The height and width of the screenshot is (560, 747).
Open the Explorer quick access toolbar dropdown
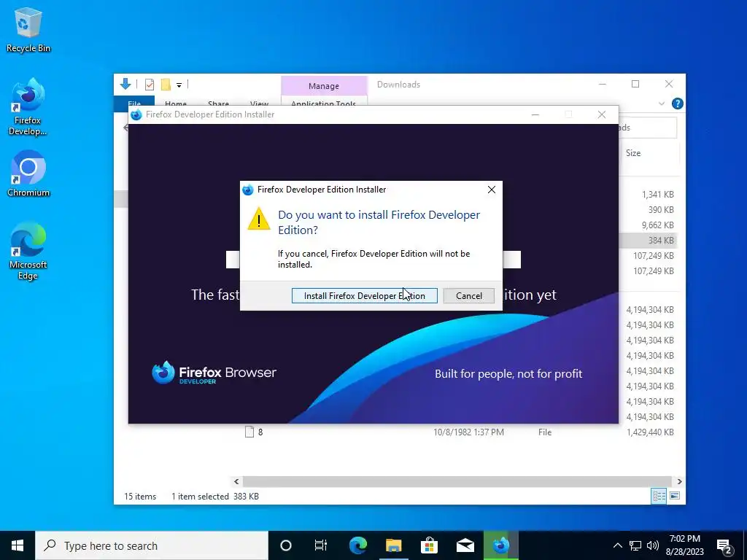click(x=179, y=85)
